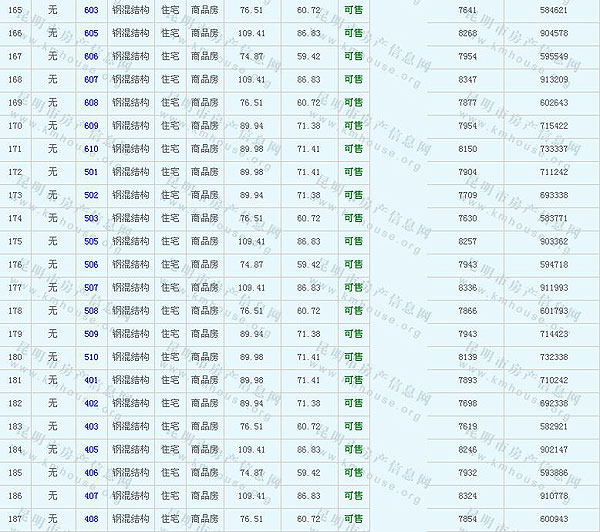Open room 401 link
Viewport: 600px width, 532px height.
coord(91,380)
